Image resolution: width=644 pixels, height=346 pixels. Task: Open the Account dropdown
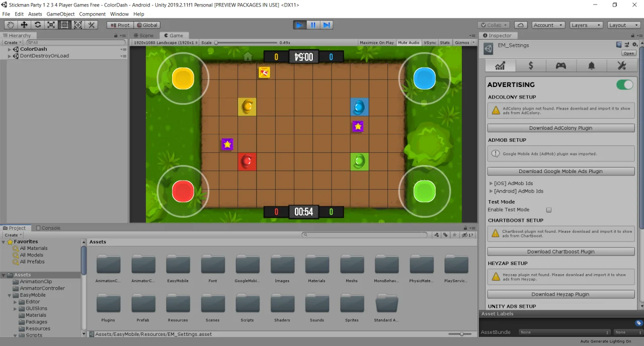(548, 25)
